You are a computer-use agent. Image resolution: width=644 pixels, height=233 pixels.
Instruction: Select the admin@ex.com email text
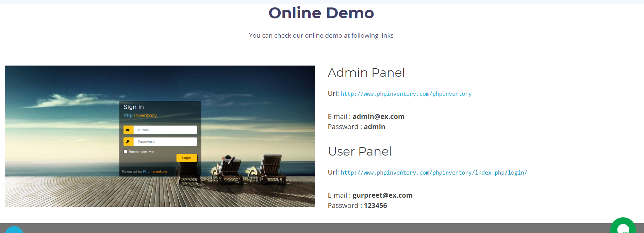(378, 116)
